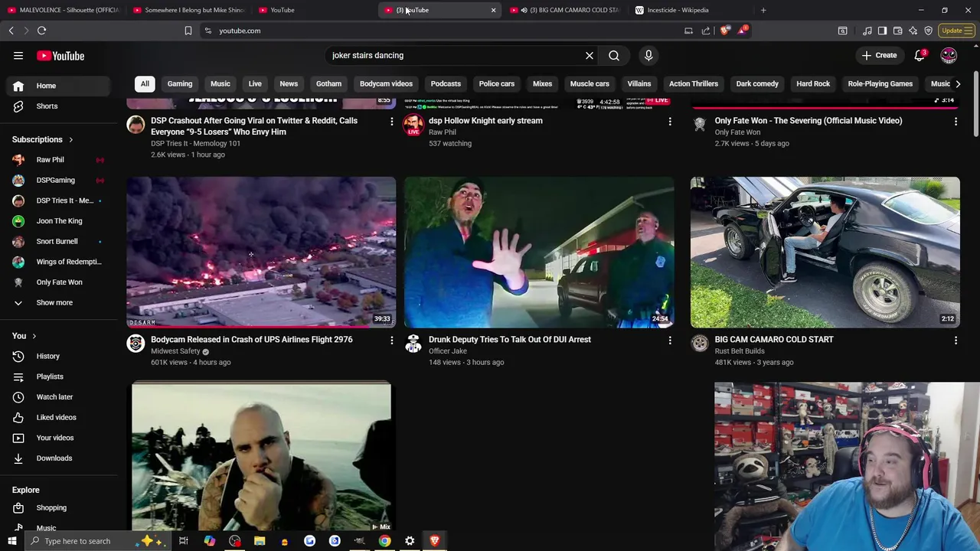Open more options for the UPS Airlines Bodycam video

[x=391, y=340]
